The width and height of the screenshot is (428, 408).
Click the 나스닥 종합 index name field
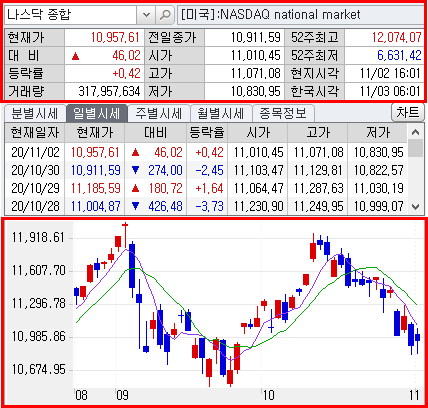click(71, 15)
